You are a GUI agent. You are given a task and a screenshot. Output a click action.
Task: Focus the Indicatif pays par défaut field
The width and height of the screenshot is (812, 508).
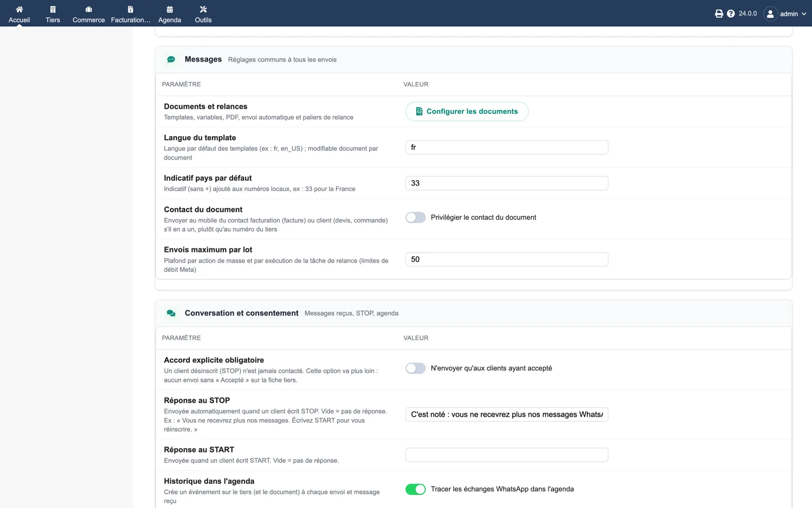506,183
